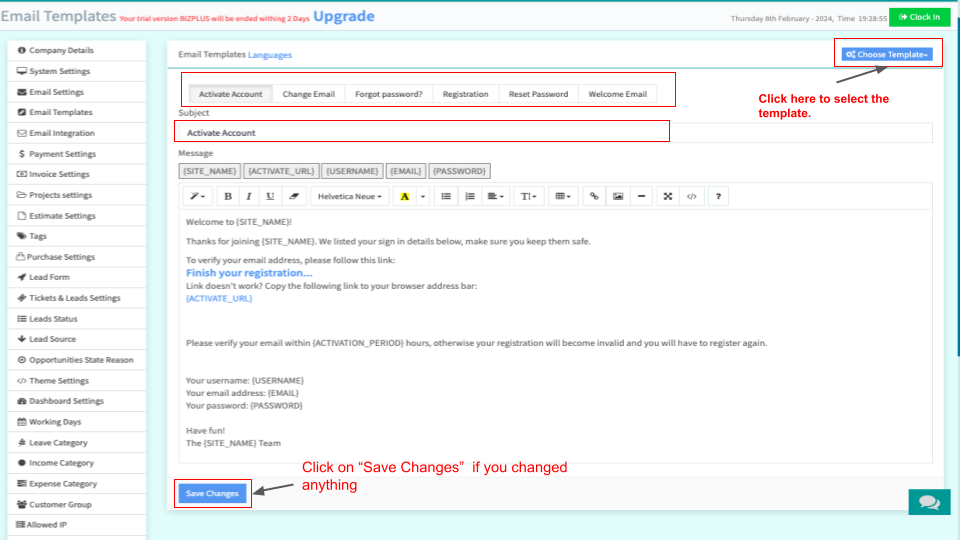Insert an unordered bullet list
The width and height of the screenshot is (960, 540).
point(446,197)
